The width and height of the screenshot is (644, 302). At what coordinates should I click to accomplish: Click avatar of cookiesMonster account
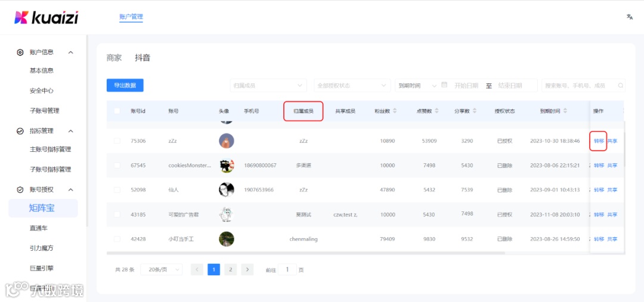[x=227, y=166]
